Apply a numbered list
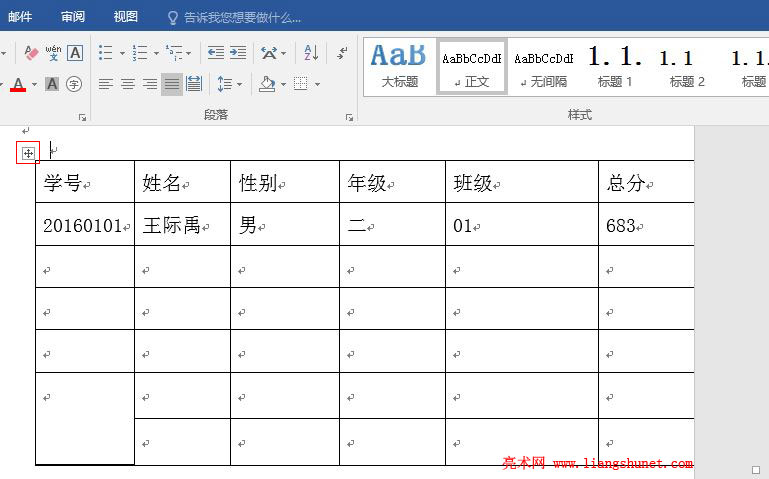 pyautogui.click(x=140, y=52)
